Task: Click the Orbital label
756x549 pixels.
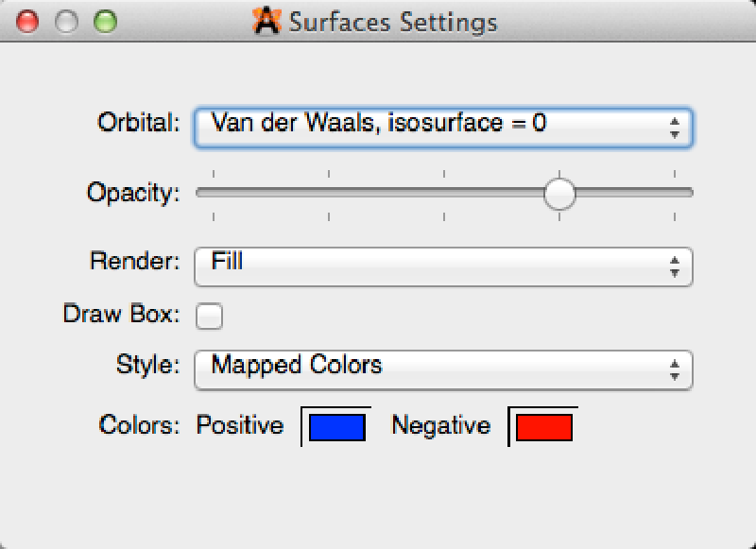Action: [x=138, y=123]
